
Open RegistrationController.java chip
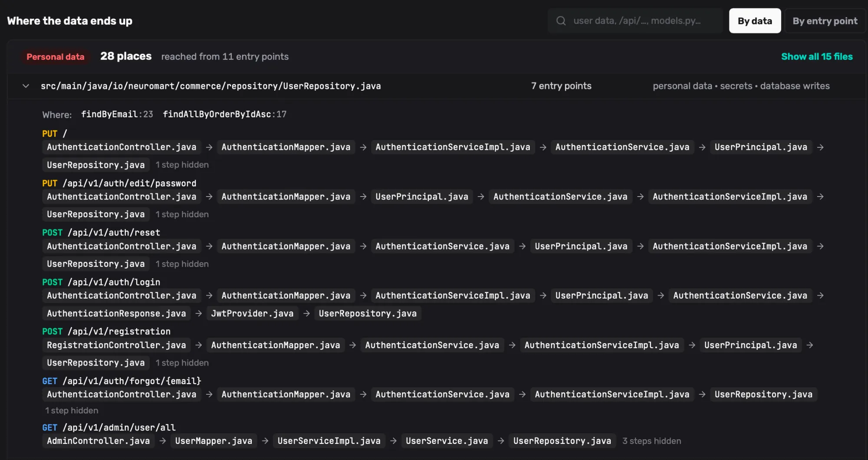click(x=116, y=345)
